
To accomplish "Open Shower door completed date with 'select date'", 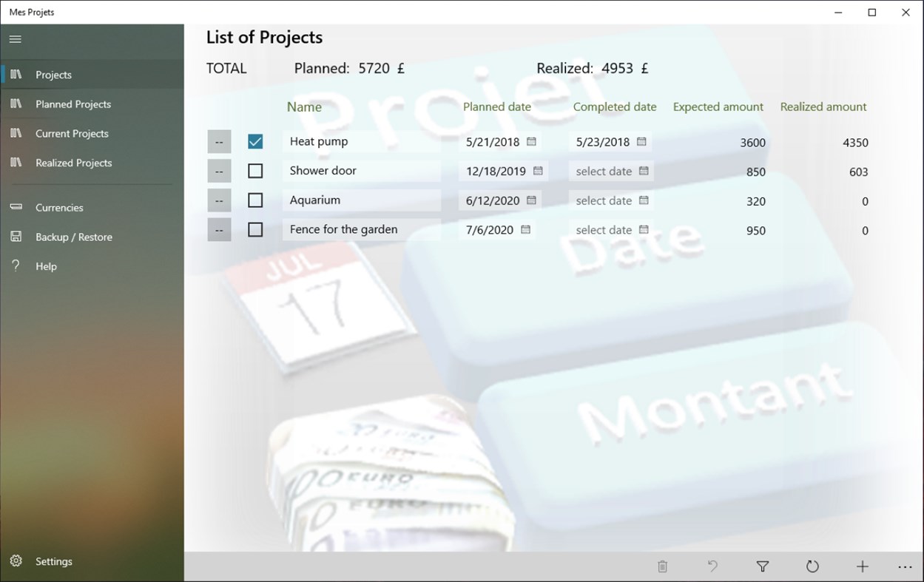I will point(610,171).
